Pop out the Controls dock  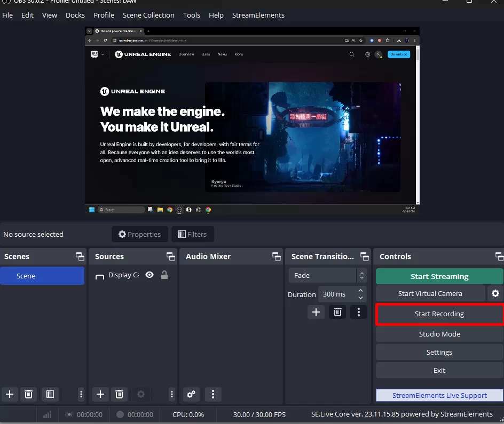pyautogui.click(x=500, y=257)
